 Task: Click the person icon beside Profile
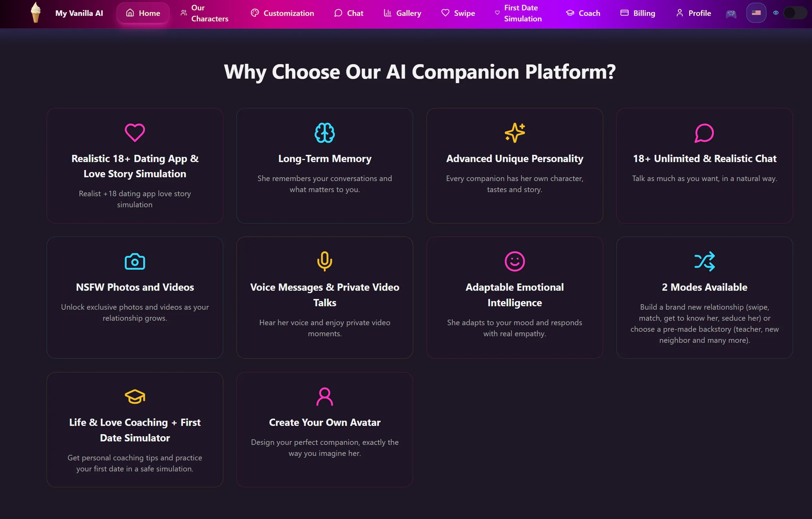[679, 13]
